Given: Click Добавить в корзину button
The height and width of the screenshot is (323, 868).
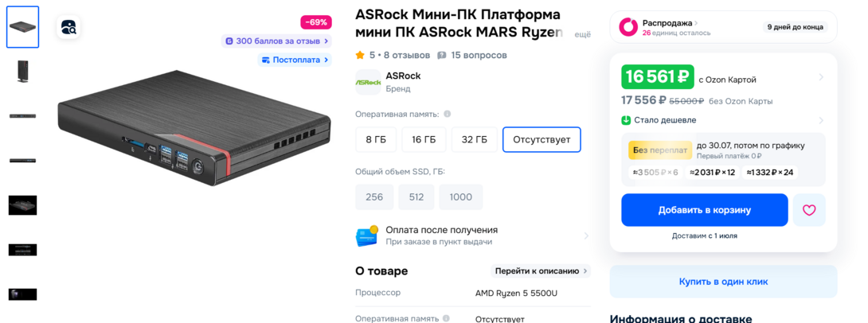Looking at the screenshot, I should click(704, 210).
